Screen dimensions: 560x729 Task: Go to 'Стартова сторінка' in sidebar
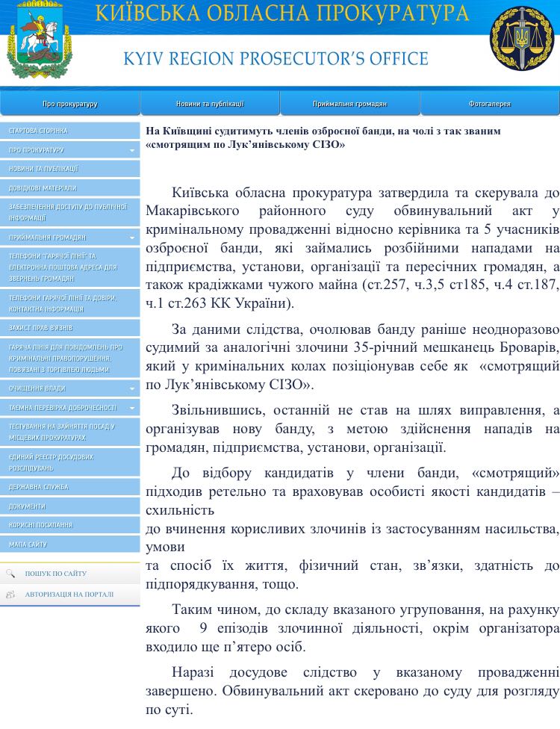coord(39,131)
